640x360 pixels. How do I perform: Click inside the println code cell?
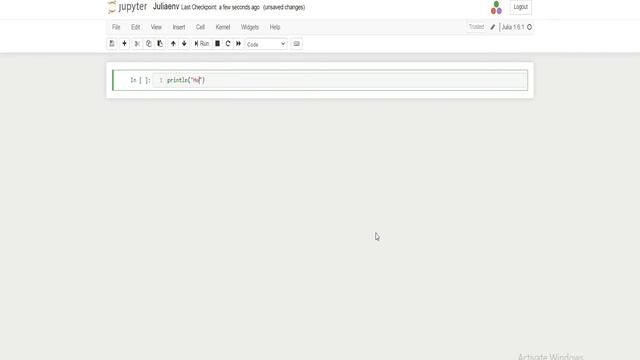pyautogui.click(x=340, y=80)
